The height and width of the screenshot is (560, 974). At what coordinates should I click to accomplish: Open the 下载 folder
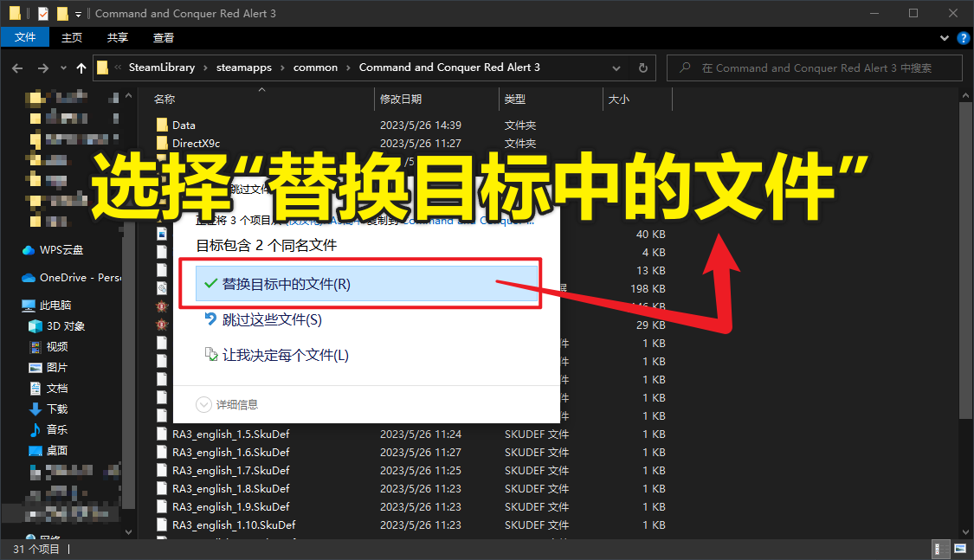(x=48, y=409)
